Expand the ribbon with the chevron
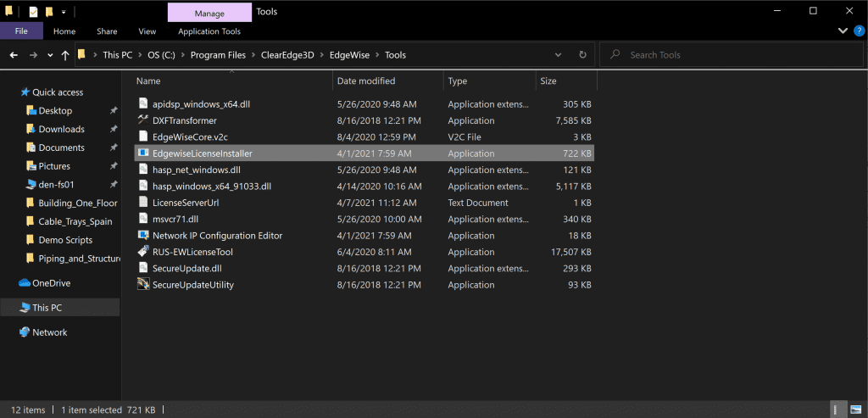The width and height of the screenshot is (868, 418). click(843, 31)
